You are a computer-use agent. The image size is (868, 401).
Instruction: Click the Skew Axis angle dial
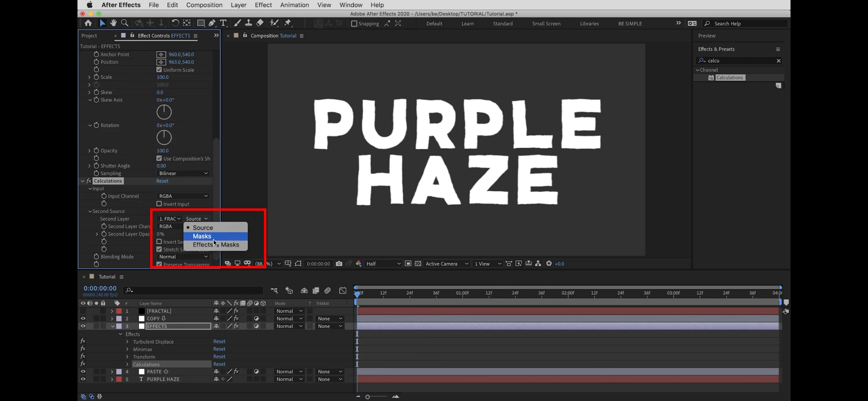(164, 112)
